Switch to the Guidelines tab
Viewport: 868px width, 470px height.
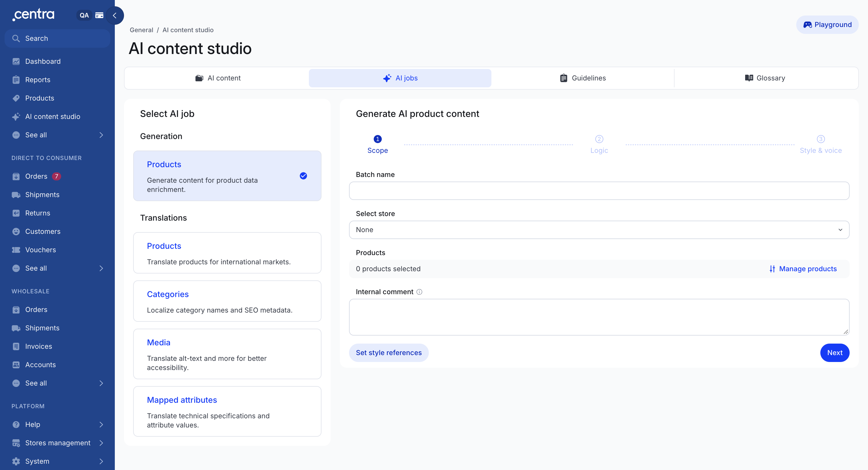(583, 78)
